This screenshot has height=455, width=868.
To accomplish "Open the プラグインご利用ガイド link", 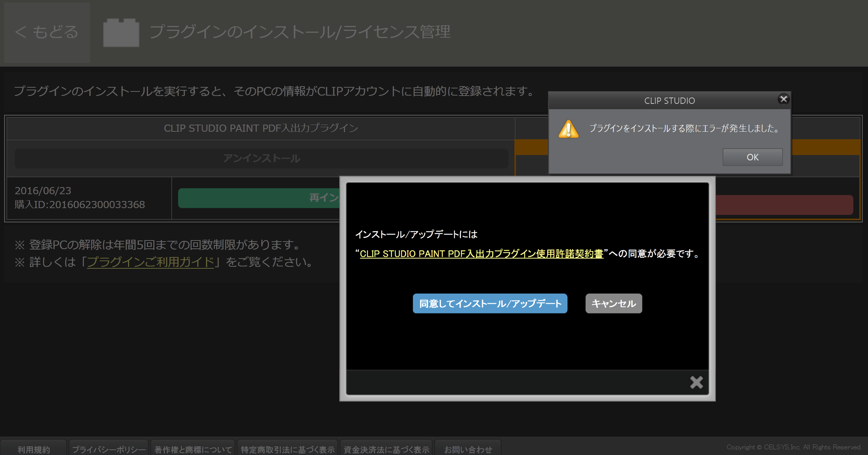I will click(x=150, y=262).
